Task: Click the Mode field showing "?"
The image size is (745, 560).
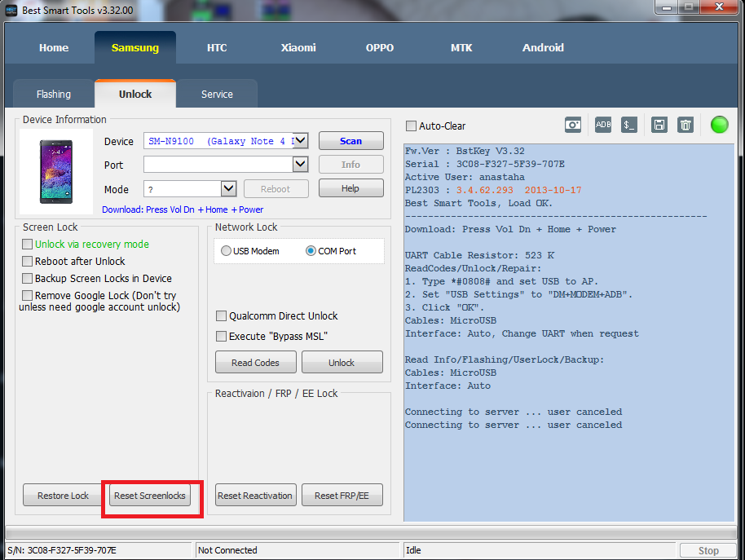Action: pyautogui.click(x=183, y=188)
